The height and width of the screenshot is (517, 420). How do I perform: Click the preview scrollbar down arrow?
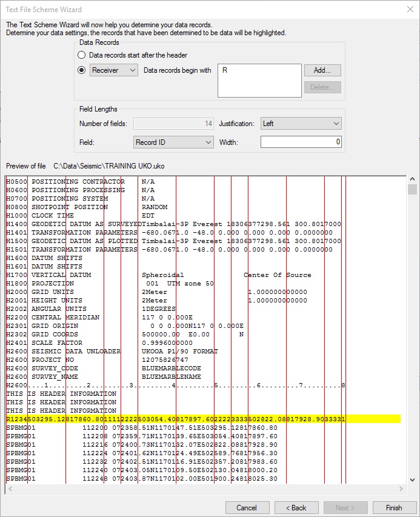pos(412,480)
